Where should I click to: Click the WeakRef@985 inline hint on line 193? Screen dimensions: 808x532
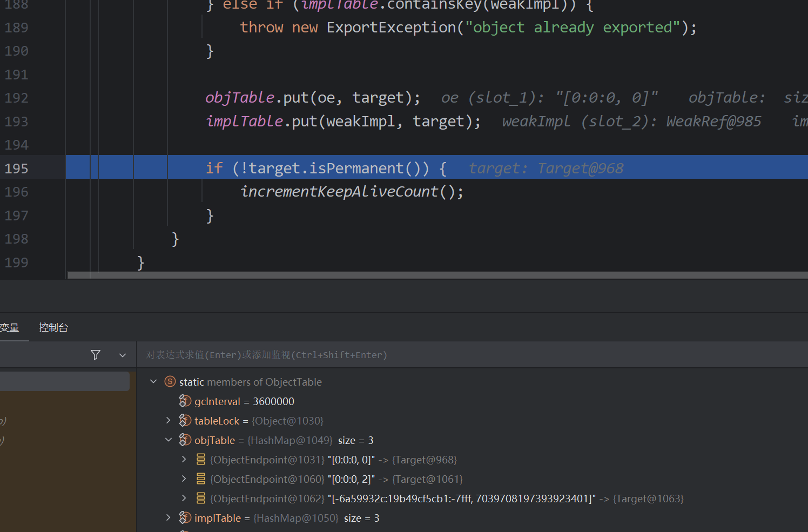(x=713, y=122)
